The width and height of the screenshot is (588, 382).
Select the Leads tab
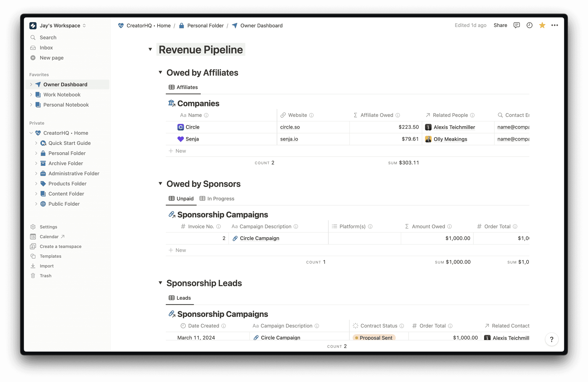(x=180, y=298)
